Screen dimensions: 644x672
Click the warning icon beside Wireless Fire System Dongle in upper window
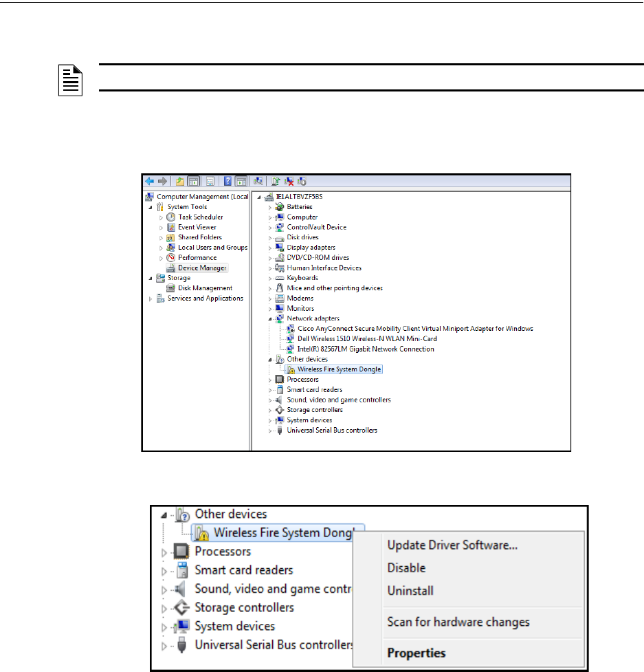(x=291, y=369)
